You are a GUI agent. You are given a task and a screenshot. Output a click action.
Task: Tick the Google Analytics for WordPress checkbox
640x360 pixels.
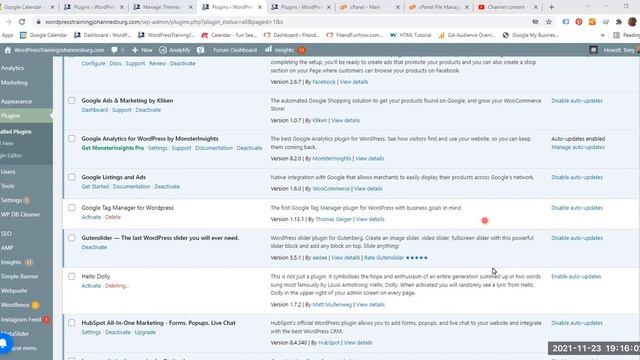(x=72, y=138)
